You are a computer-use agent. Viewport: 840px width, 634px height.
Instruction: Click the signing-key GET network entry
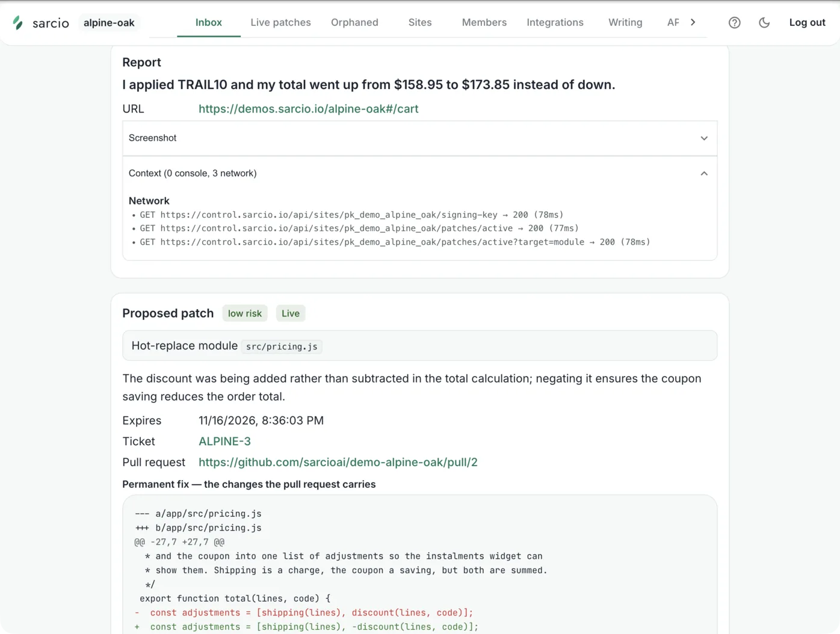[351, 215]
